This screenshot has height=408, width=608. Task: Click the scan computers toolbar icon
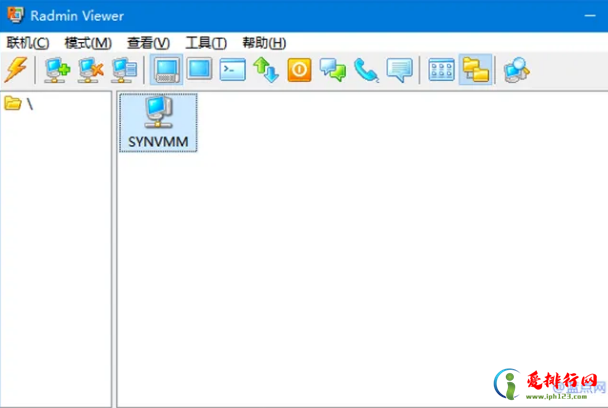click(x=516, y=69)
